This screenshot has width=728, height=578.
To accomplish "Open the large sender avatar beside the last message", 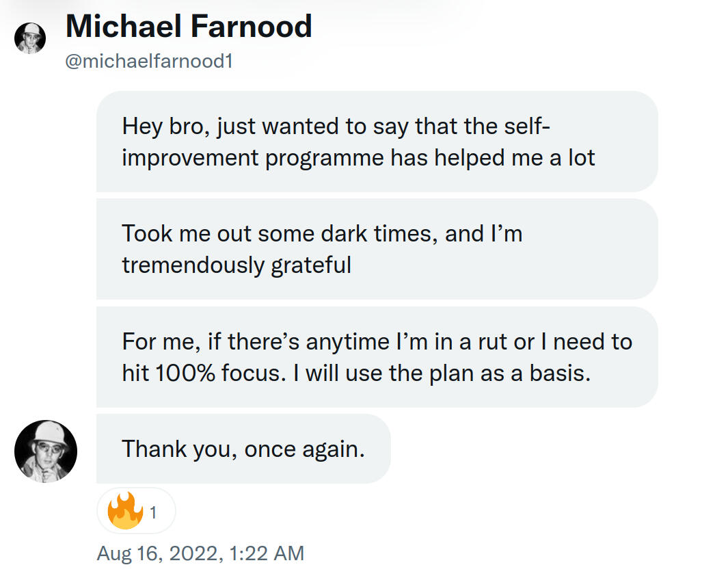I will click(x=46, y=451).
